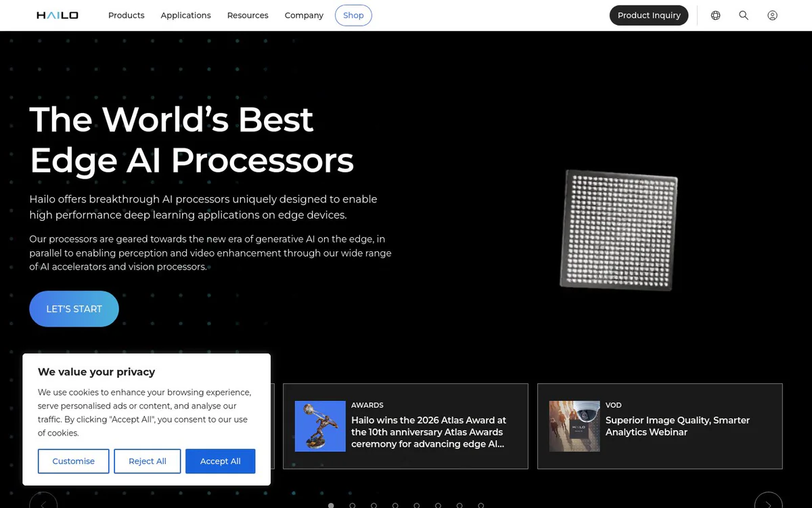Read the Hailo wins 2026 Atlas Award article

428,432
